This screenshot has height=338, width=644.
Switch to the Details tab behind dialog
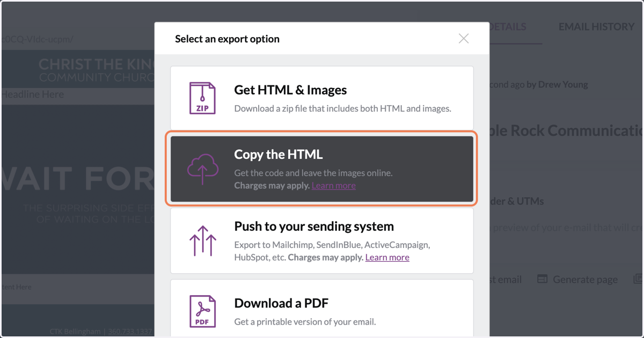click(x=508, y=27)
